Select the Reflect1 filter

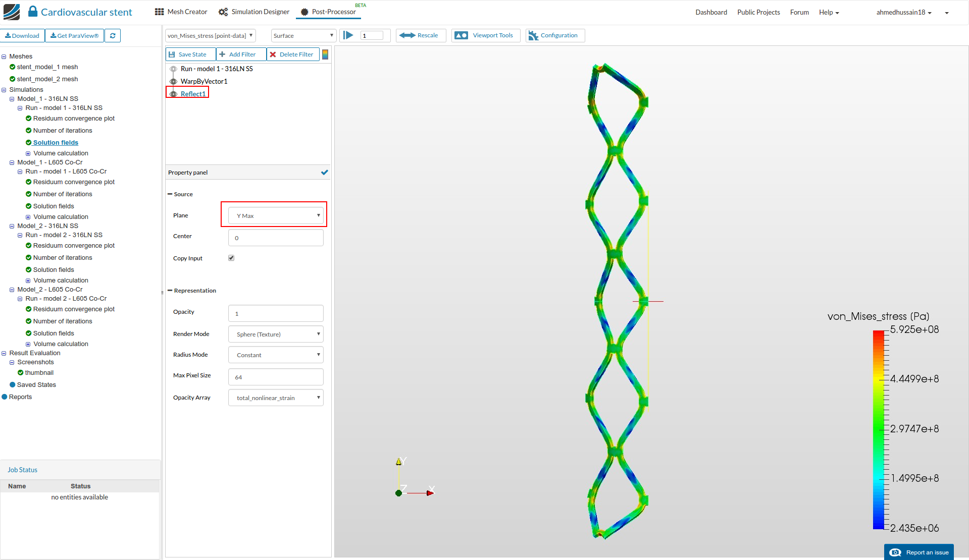(x=193, y=94)
